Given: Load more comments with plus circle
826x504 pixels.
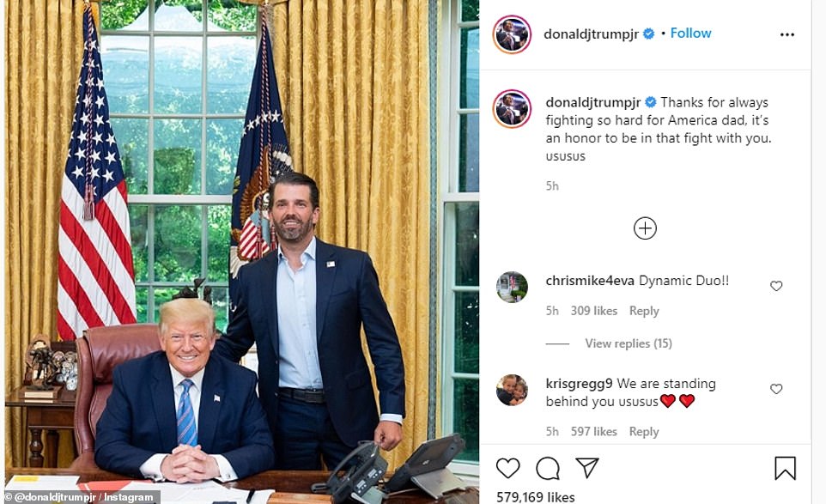Looking at the screenshot, I should 645,228.
